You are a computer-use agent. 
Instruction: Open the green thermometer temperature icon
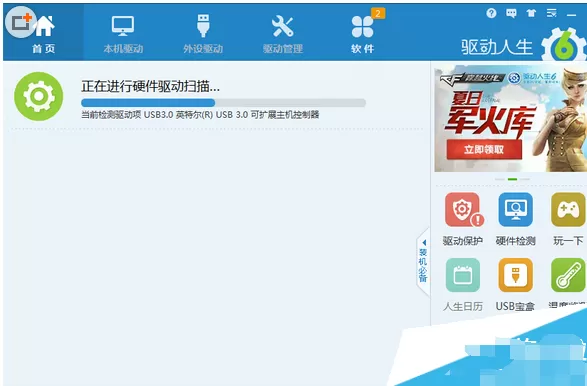[568, 275]
